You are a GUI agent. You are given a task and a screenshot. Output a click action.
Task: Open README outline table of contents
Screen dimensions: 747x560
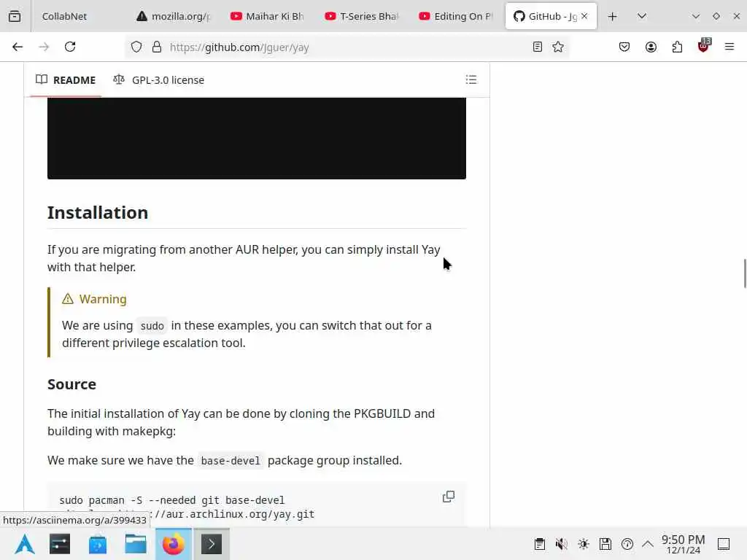(x=471, y=79)
